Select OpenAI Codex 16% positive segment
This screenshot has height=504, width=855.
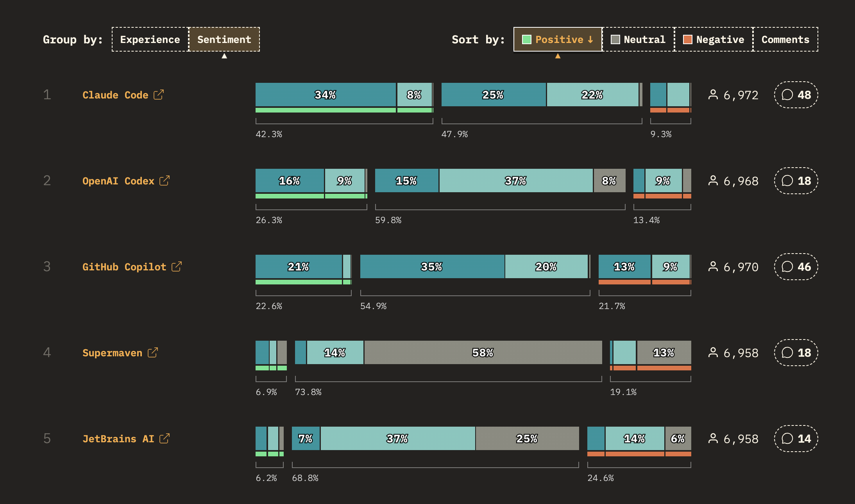290,181
